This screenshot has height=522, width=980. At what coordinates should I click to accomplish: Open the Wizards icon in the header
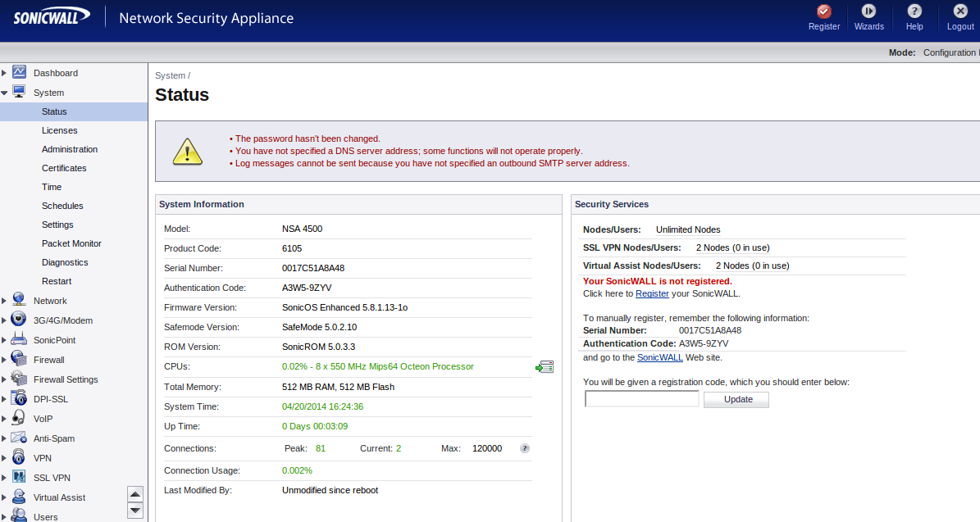pyautogui.click(x=868, y=11)
